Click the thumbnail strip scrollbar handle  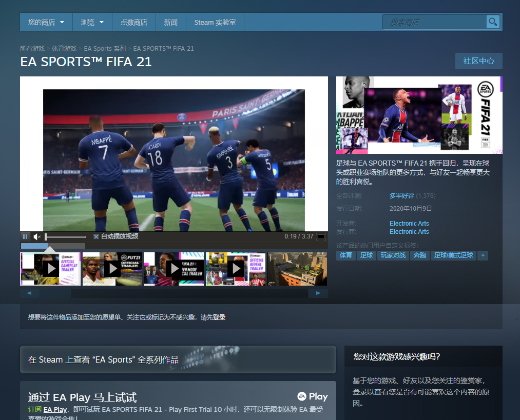pos(55,293)
